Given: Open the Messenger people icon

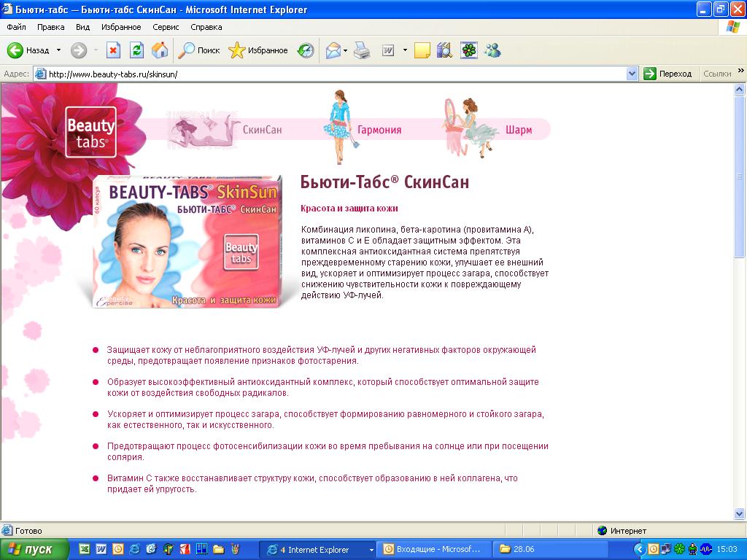Looking at the screenshot, I should coord(492,50).
